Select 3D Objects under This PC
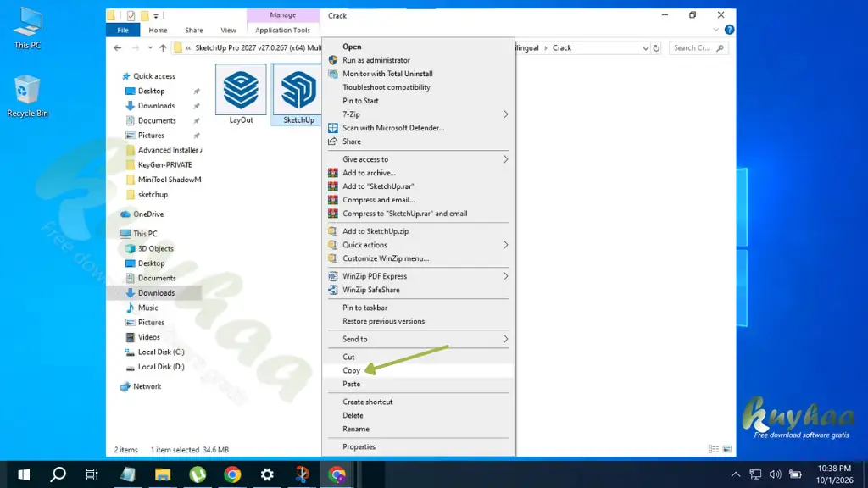 (156, 248)
